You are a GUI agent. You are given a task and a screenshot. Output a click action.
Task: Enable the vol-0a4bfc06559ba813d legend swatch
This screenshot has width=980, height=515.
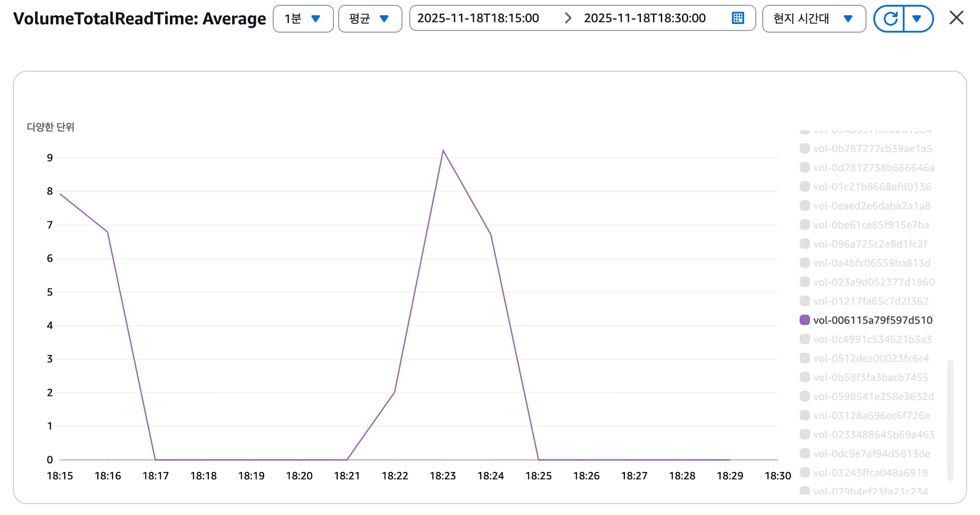tap(804, 263)
